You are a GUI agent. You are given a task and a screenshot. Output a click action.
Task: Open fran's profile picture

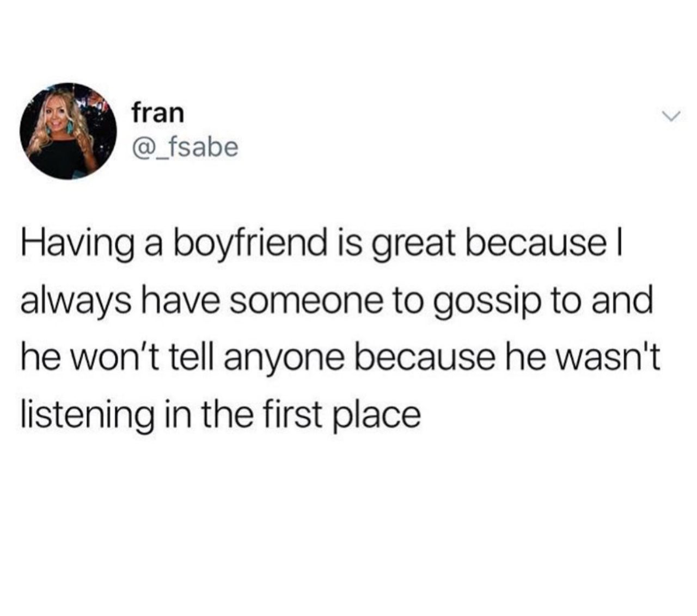pos(68,131)
